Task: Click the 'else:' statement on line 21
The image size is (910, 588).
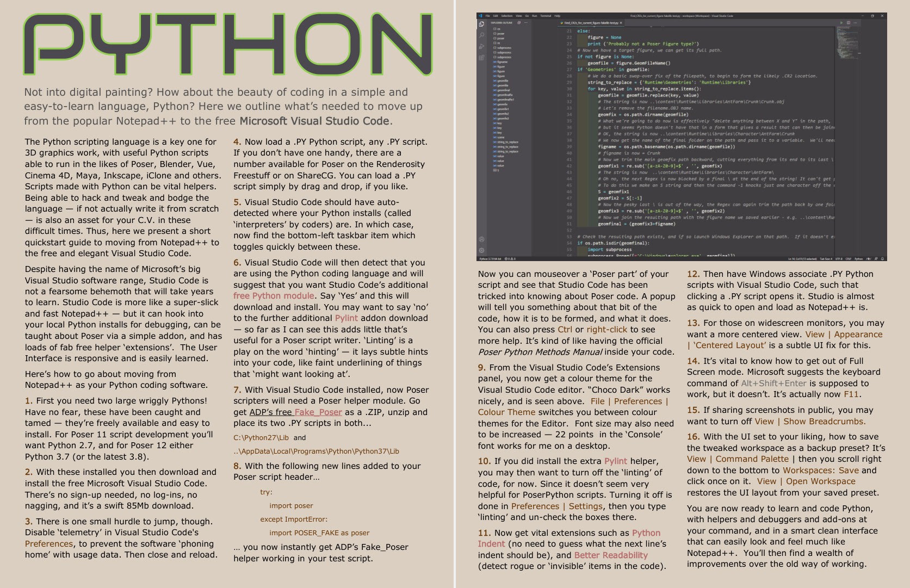Action: [583, 31]
